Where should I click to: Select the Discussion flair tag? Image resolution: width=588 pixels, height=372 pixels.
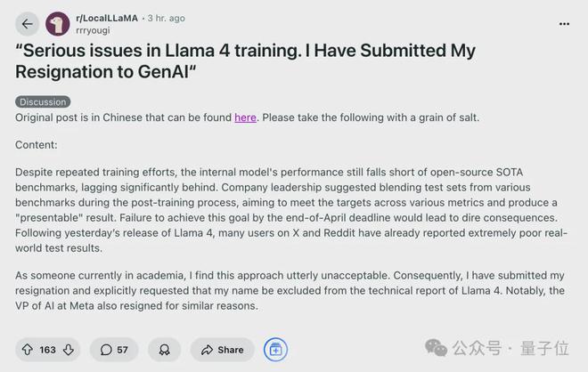[43, 101]
